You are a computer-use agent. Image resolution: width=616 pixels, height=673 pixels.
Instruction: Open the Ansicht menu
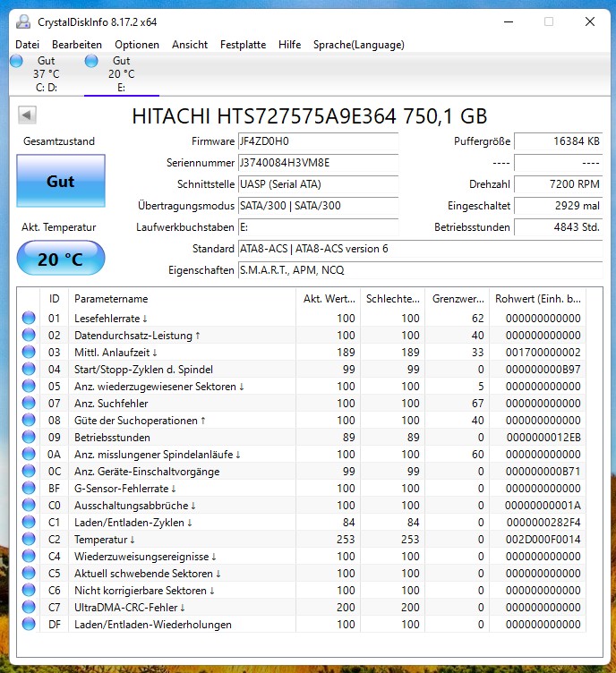[190, 45]
